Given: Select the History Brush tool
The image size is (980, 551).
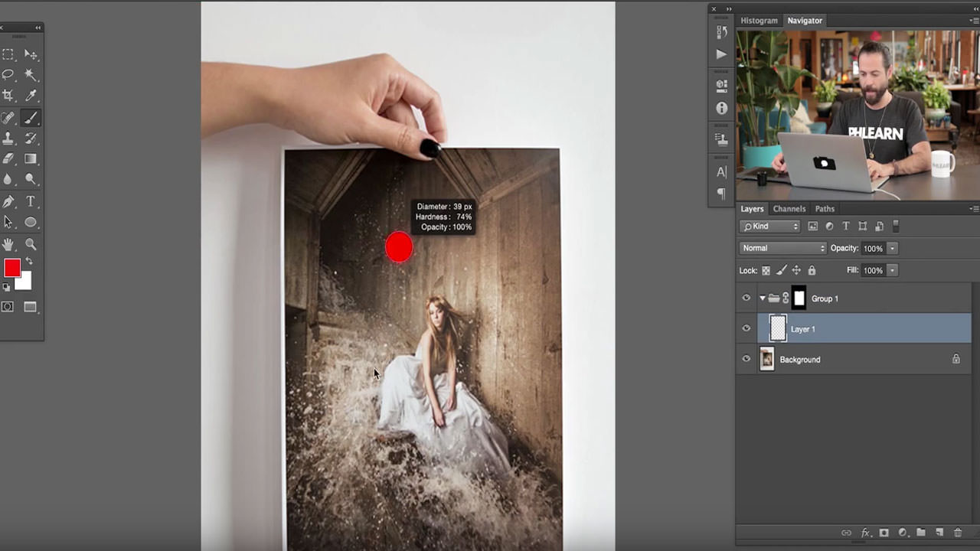Looking at the screenshot, I should click(31, 139).
